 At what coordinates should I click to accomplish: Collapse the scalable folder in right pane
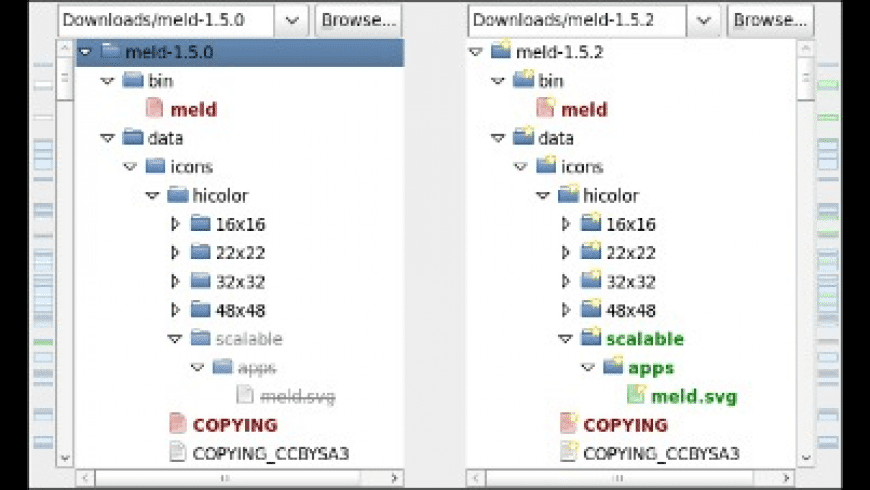(565, 339)
